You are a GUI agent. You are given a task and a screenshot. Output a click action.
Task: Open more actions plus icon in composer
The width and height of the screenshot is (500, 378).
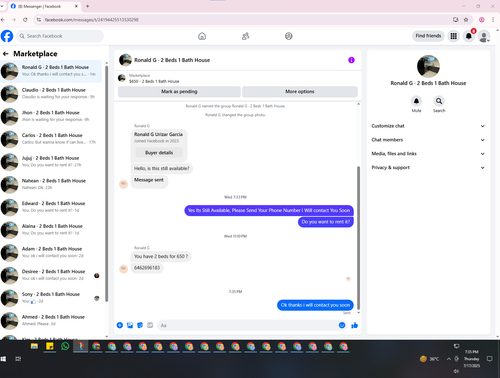(120, 325)
